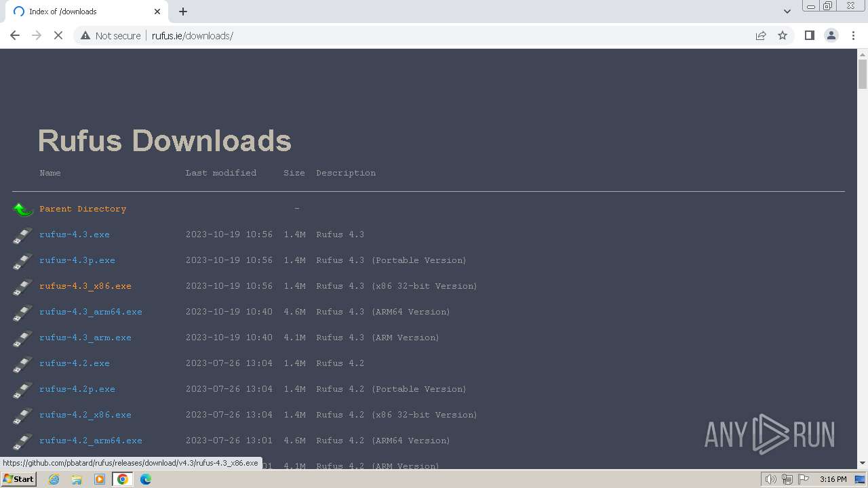Open the Parent Directory link
The height and width of the screenshot is (488, 868).
[x=83, y=209]
